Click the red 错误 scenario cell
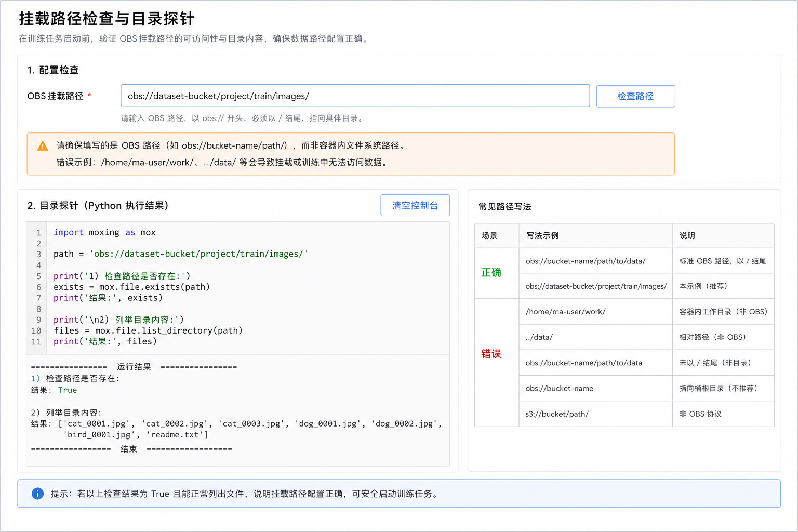The image size is (798, 532). click(497, 363)
